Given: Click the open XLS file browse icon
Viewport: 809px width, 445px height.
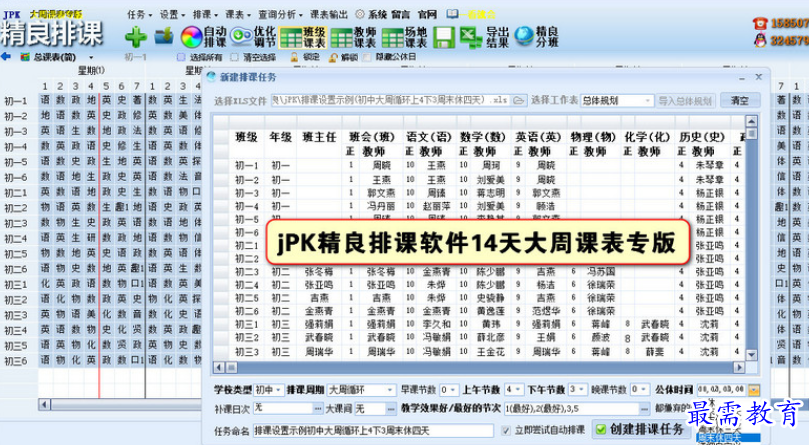Looking at the screenshot, I should point(519,100).
